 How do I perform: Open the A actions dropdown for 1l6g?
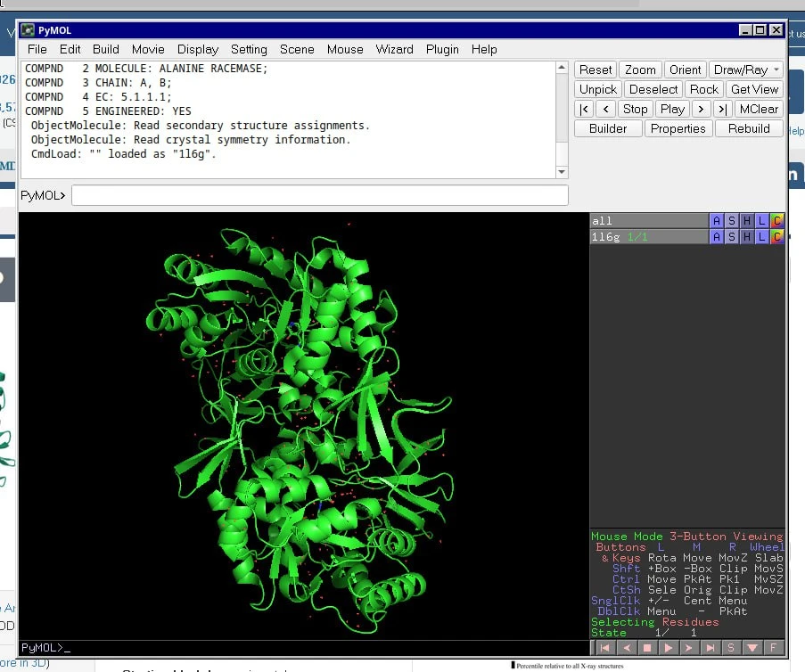tap(716, 236)
